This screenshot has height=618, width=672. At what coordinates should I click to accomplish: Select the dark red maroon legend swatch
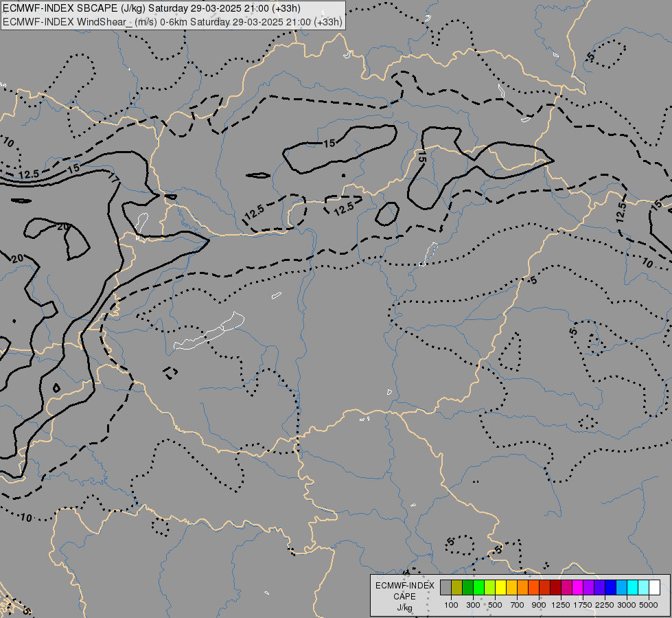click(x=555, y=587)
